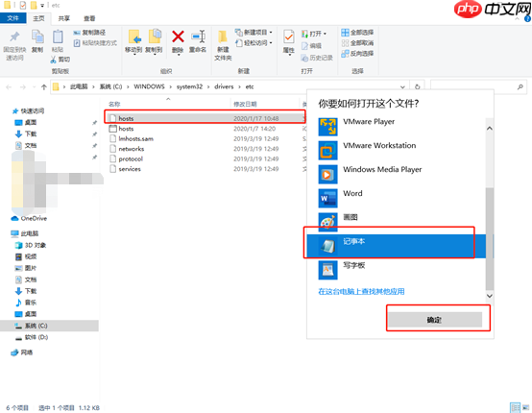This screenshot has height=413, width=532.
Task: Choose Notepad in the app list
Action: [x=397, y=246]
